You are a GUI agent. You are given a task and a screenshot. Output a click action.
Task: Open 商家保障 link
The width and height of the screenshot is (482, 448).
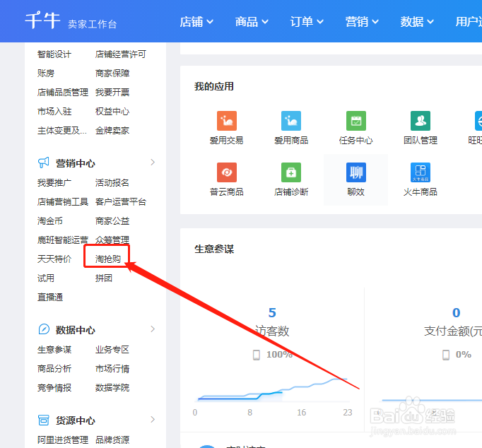pyautogui.click(x=112, y=73)
